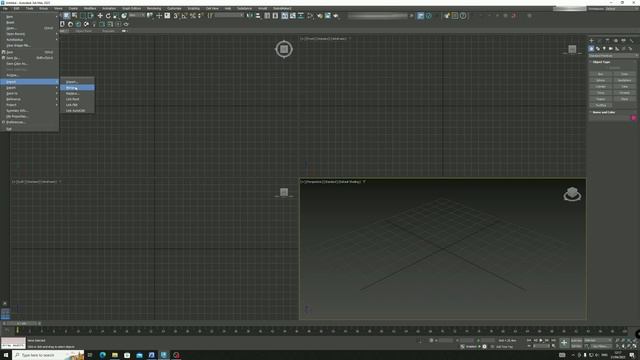This screenshot has height=360, width=640.
Task: Choose Merge in Import submenu
Action: click(x=78, y=87)
